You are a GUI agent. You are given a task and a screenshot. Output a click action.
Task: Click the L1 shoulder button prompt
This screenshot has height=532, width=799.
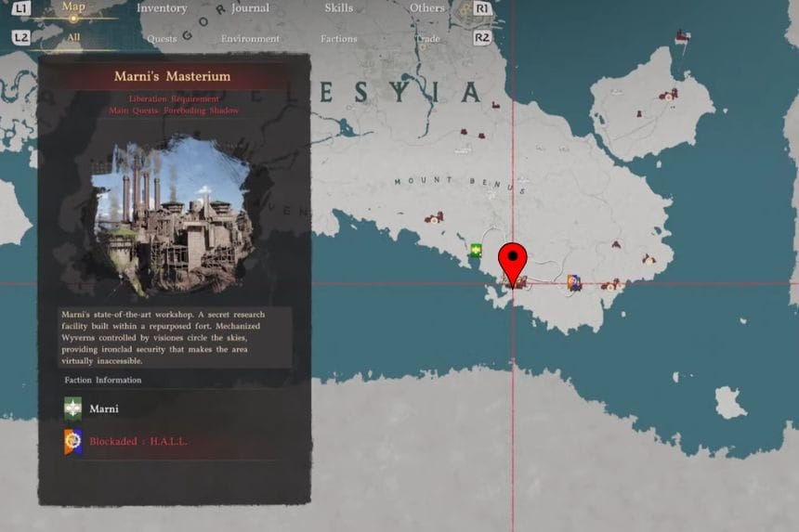pos(20,8)
